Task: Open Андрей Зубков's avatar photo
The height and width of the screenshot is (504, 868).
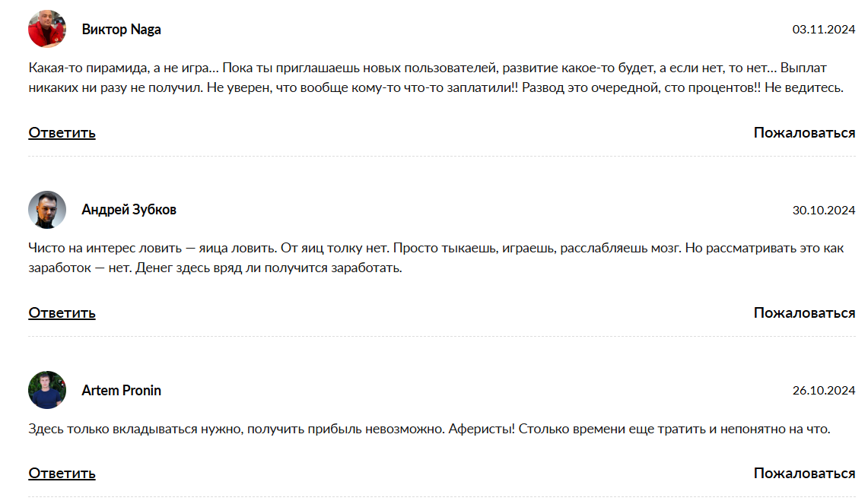Action: click(47, 210)
